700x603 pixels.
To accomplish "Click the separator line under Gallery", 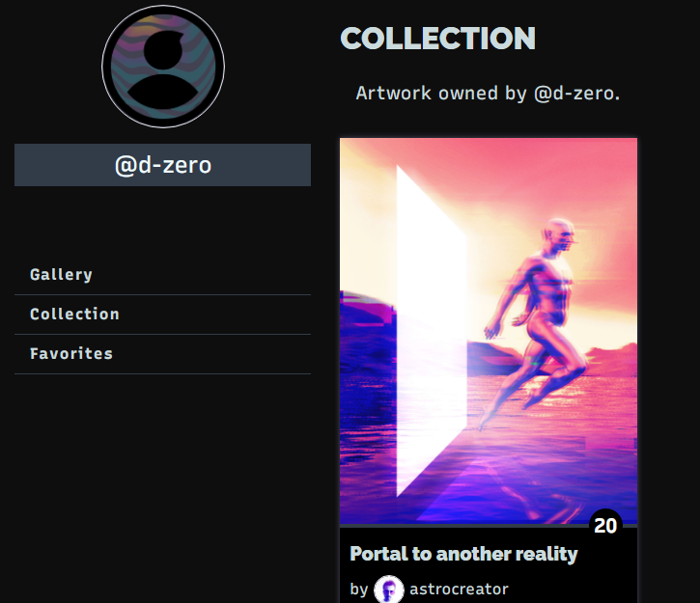I will tap(162, 294).
